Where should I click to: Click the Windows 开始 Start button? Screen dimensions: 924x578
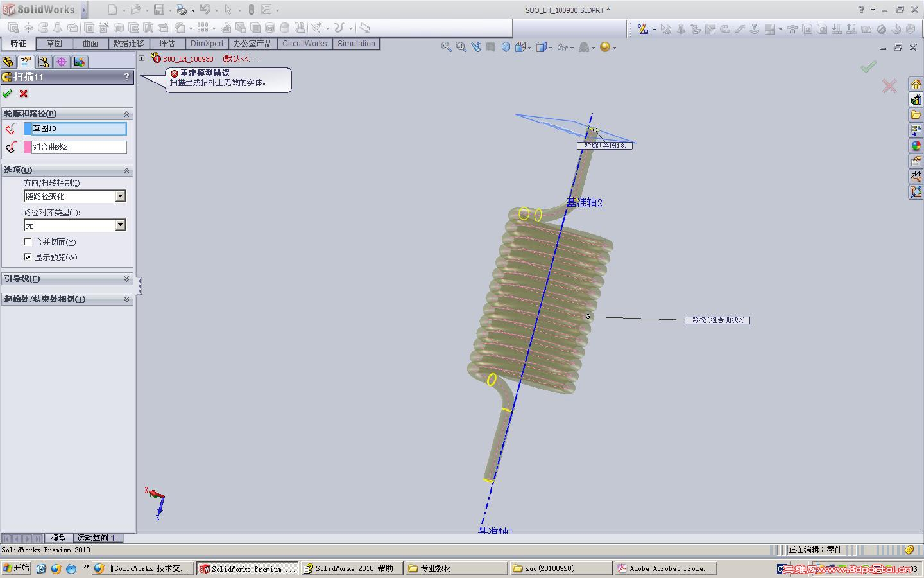tap(16, 568)
